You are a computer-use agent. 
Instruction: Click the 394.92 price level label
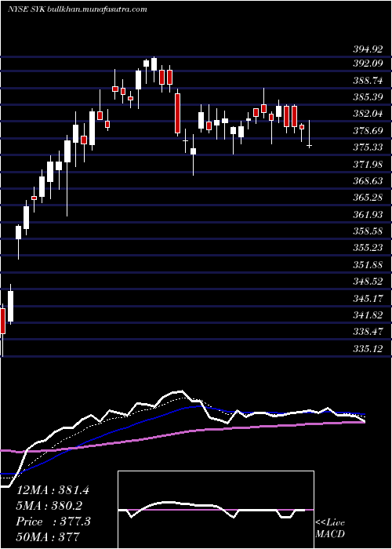368,49
